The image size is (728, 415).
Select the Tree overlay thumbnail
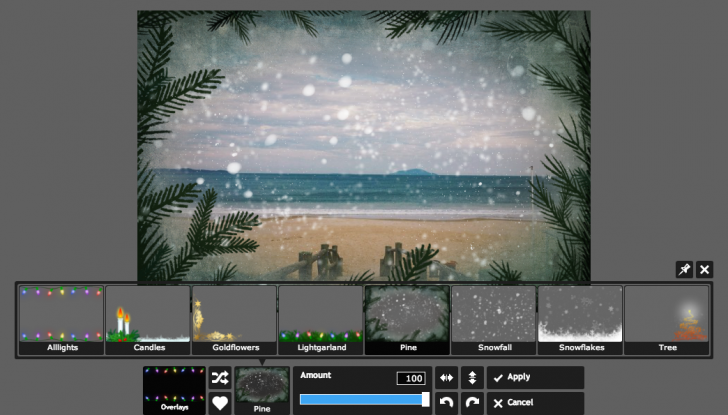tap(666, 320)
